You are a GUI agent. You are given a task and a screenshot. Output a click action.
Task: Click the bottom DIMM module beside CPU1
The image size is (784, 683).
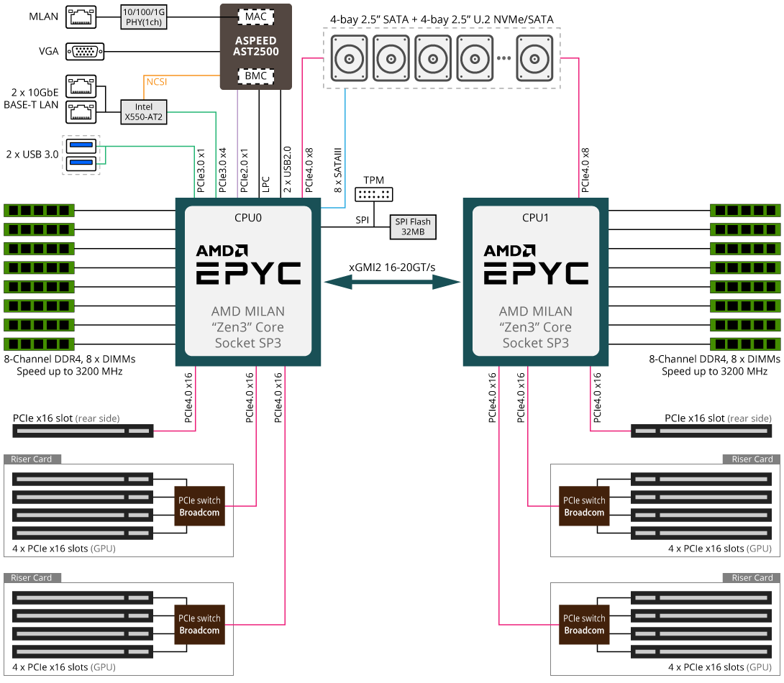[x=744, y=344]
